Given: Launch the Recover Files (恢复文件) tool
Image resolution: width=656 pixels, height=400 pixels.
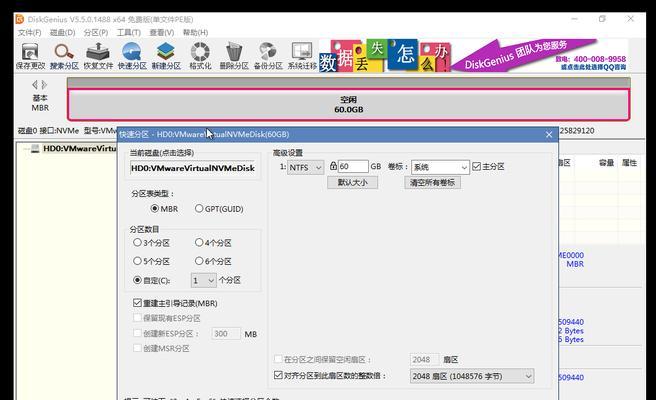Looking at the screenshot, I should point(98,56).
